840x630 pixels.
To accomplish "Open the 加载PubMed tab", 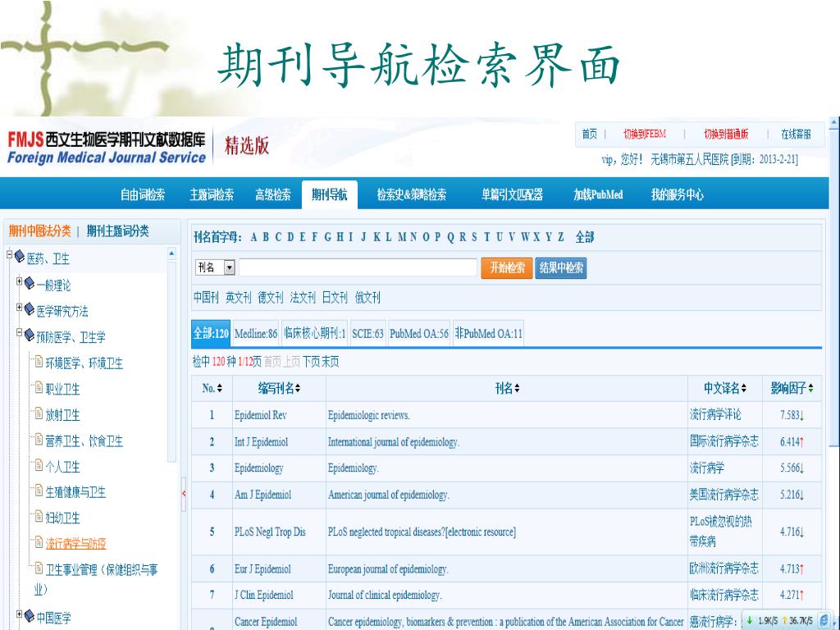I will 598,194.
